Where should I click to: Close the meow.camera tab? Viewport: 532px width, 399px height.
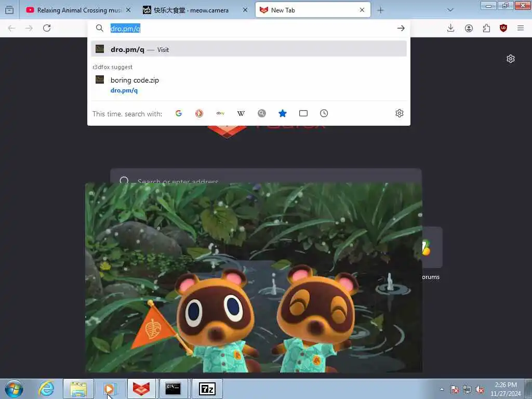(245, 10)
